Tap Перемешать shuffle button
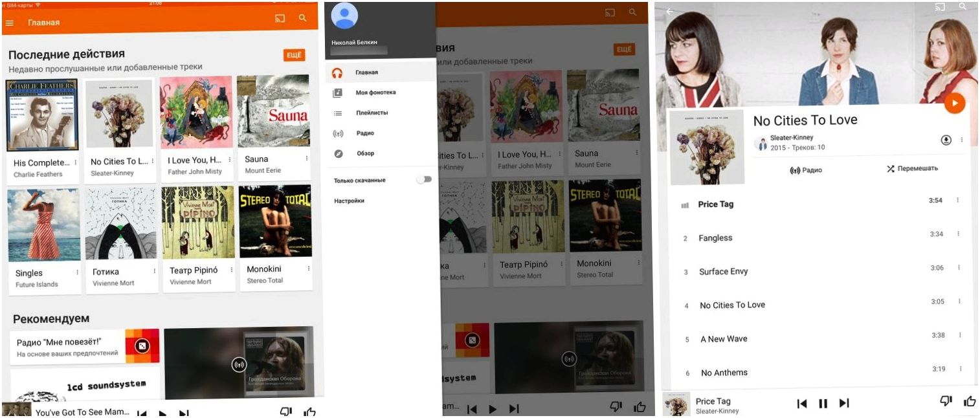Screen dimensions: 980x418 912,168
